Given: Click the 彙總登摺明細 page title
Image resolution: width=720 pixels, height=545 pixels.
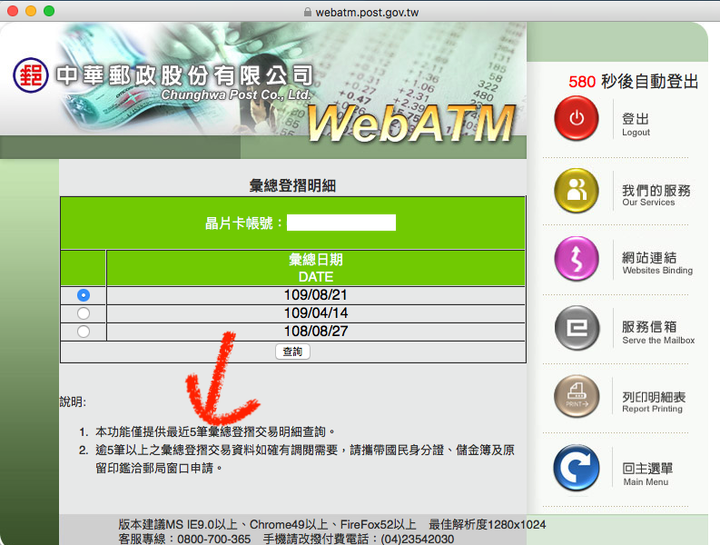Looking at the screenshot, I should (292, 185).
